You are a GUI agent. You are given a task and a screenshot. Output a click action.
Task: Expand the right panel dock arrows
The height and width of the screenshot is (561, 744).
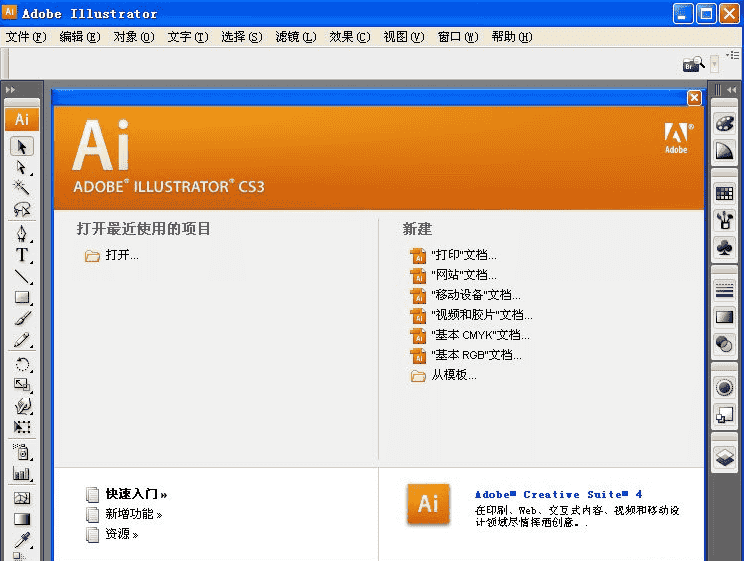(x=731, y=90)
